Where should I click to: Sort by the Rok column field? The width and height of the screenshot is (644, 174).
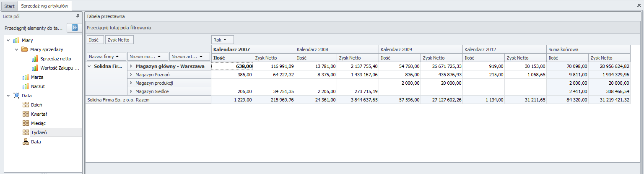click(x=222, y=40)
